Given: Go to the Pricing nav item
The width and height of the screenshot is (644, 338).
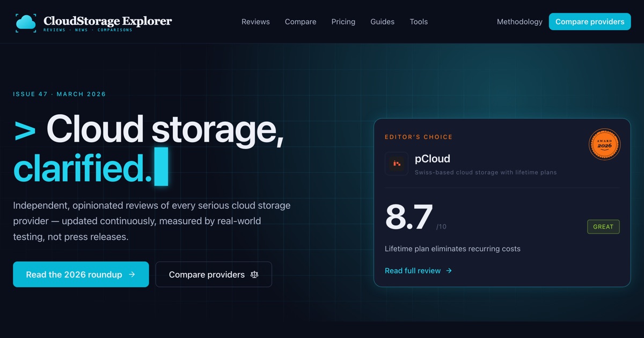Looking at the screenshot, I should pyautogui.click(x=343, y=22).
